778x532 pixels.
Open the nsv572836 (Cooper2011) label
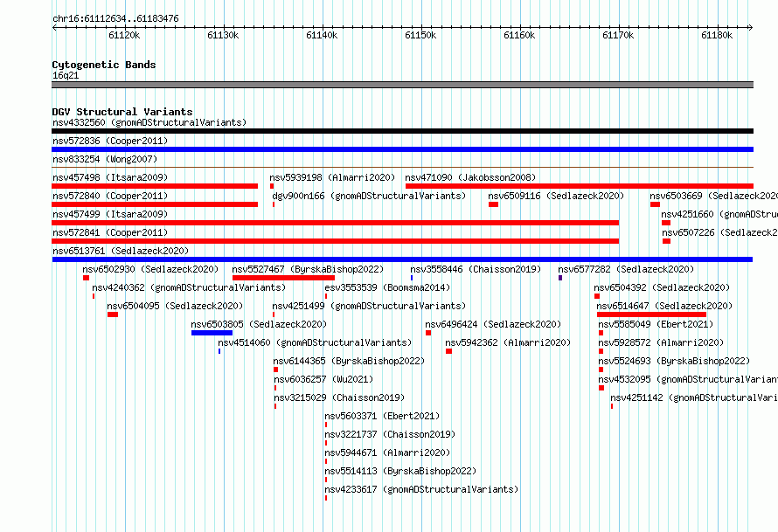point(110,141)
